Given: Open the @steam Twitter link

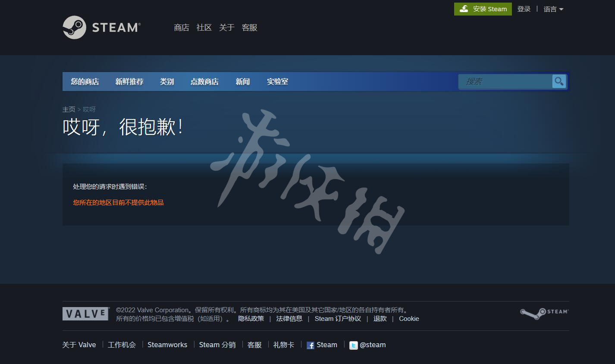Looking at the screenshot, I should coord(367,345).
